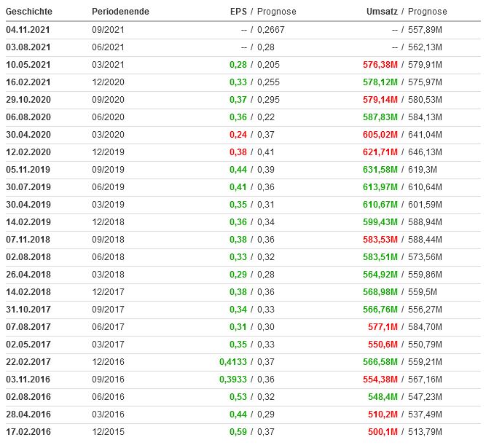Select the 04.11.2021 release date
The height and width of the screenshot is (448, 486).
28,29
